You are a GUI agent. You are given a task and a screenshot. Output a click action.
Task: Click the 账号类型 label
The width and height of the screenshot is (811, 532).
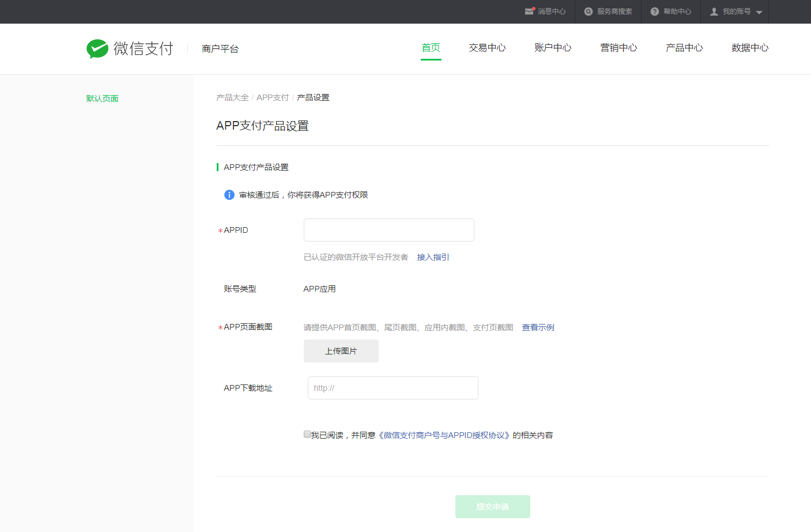[240, 289]
